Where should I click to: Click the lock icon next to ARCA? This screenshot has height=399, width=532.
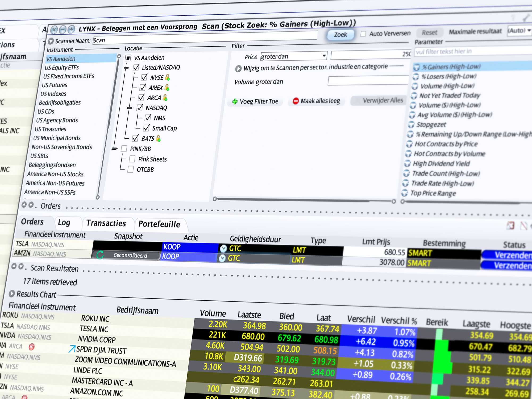(165, 98)
